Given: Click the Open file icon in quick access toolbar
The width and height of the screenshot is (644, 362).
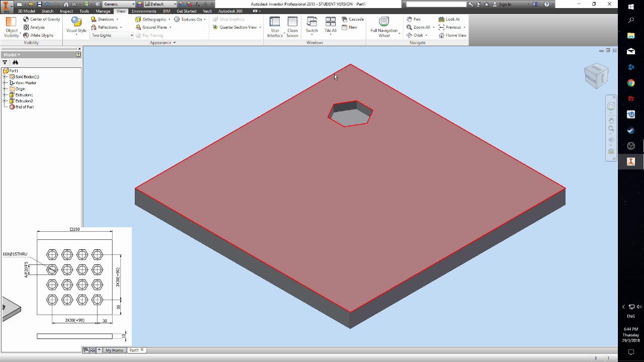Looking at the screenshot, I should (31, 4).
